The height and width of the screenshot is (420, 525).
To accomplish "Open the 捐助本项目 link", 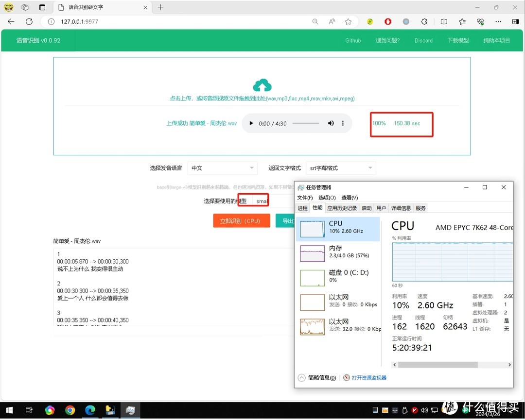I will click(496, 40).
